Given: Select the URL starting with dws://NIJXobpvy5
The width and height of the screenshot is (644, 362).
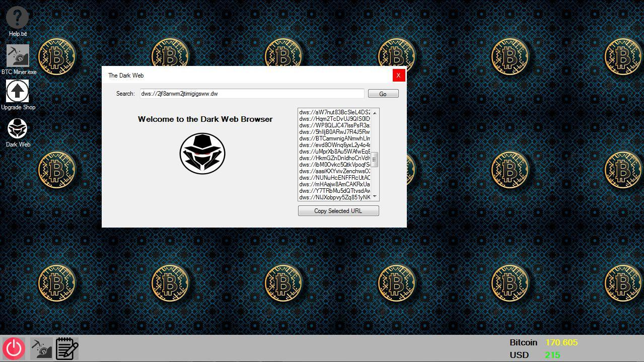Looking at the screenshot, I should [335, 197].
